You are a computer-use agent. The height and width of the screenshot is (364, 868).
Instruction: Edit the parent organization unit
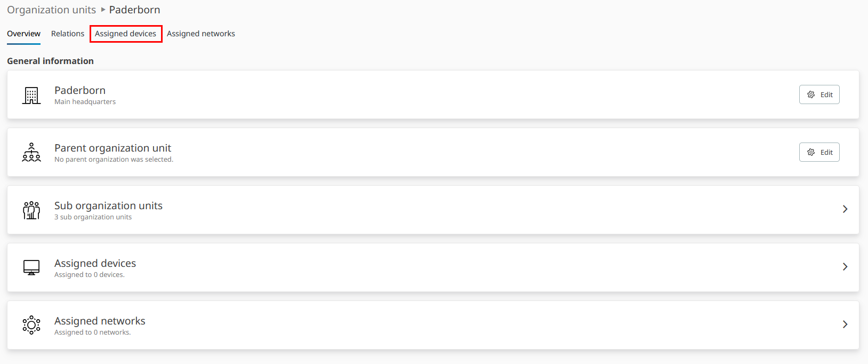click(x=819, y=152)
